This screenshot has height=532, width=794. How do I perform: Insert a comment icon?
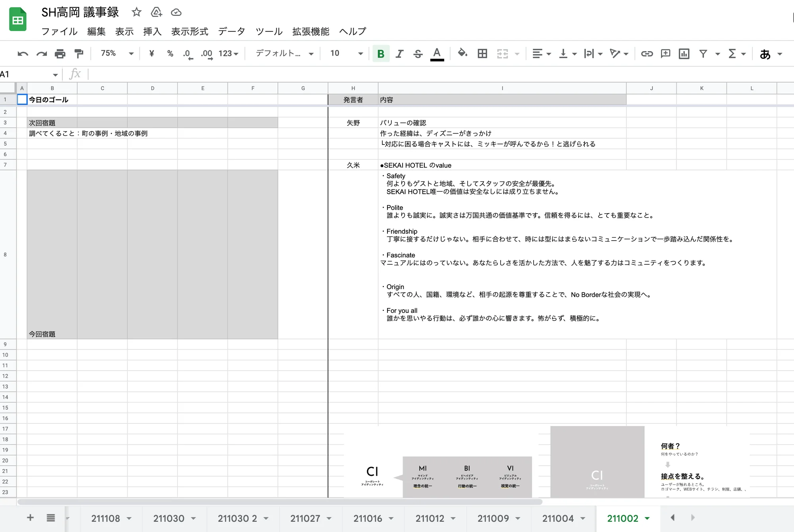665,54
